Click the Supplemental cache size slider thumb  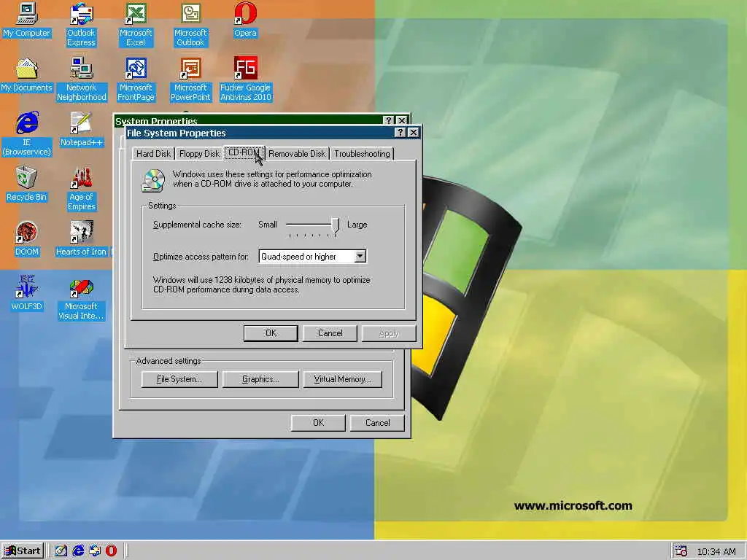tap(336, 226)
